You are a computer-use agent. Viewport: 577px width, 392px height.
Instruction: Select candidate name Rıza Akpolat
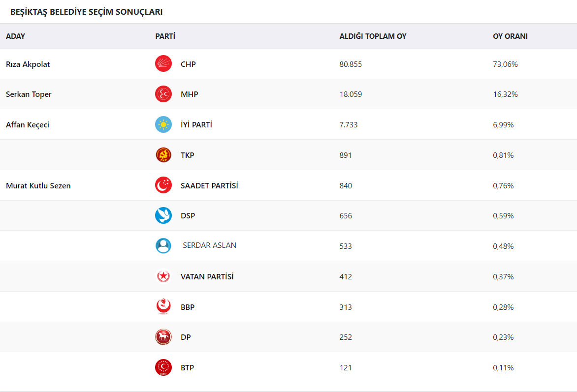[28, 64]
